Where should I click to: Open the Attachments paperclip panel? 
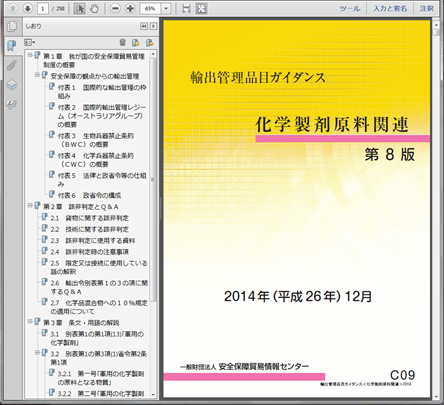12,65
